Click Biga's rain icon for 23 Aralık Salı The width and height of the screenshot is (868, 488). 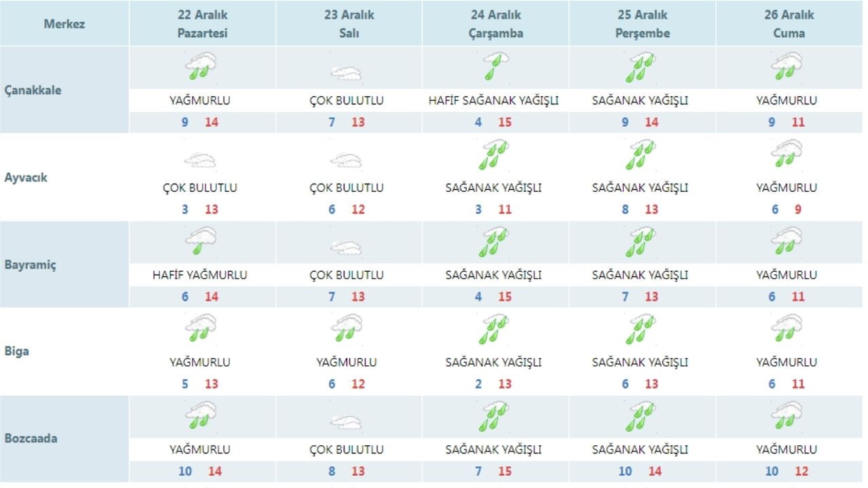point(347,327)
